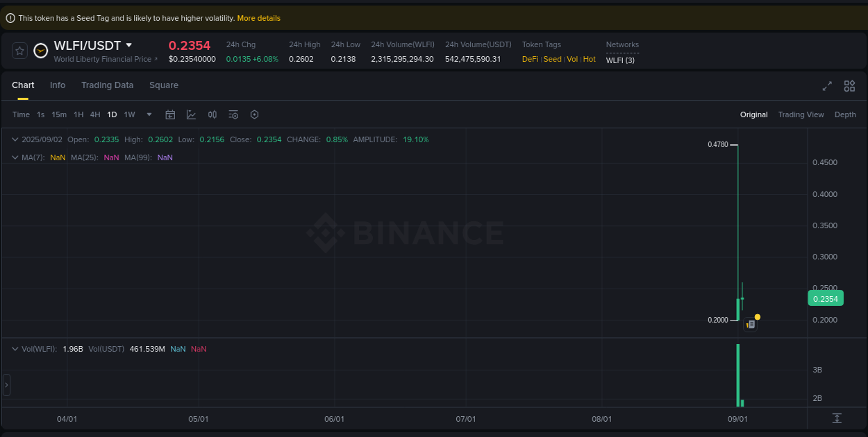Switch chart to Depth view
868x437 pixels.
(x=845, y=114)
